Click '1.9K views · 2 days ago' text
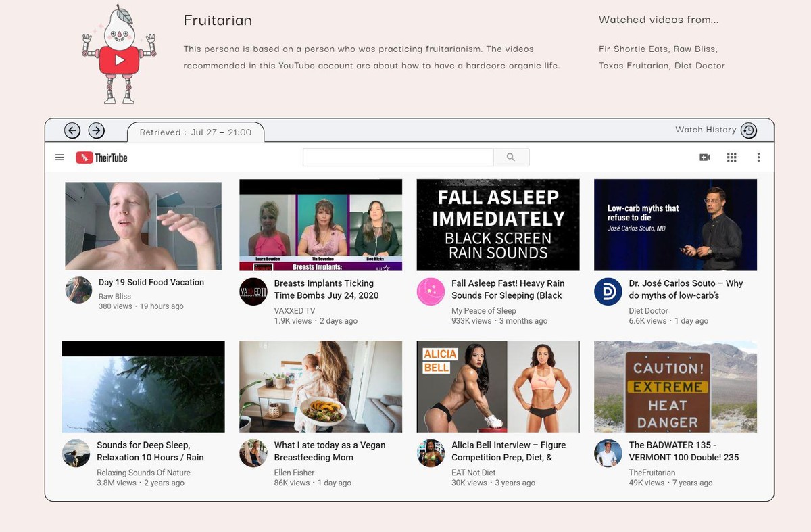 coord(316,321)
